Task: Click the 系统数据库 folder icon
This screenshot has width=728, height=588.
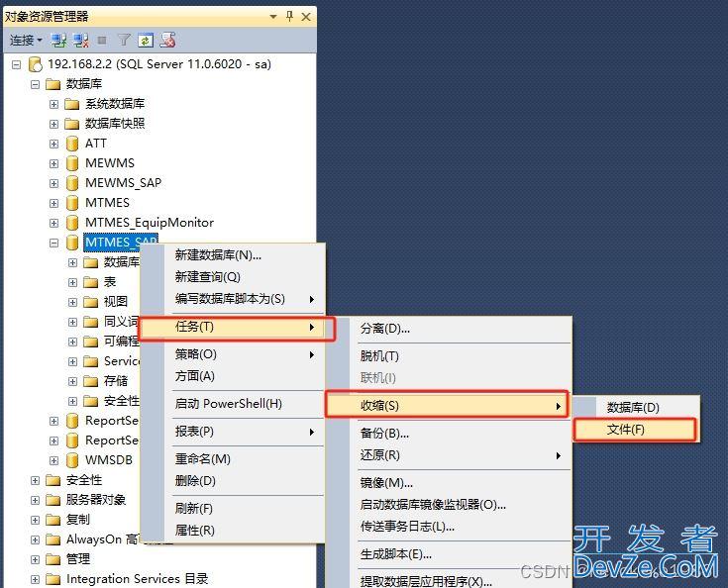Action: 72,104
